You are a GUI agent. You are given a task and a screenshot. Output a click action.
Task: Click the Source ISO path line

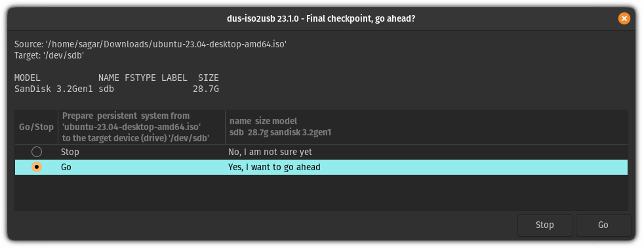(150, 45)
